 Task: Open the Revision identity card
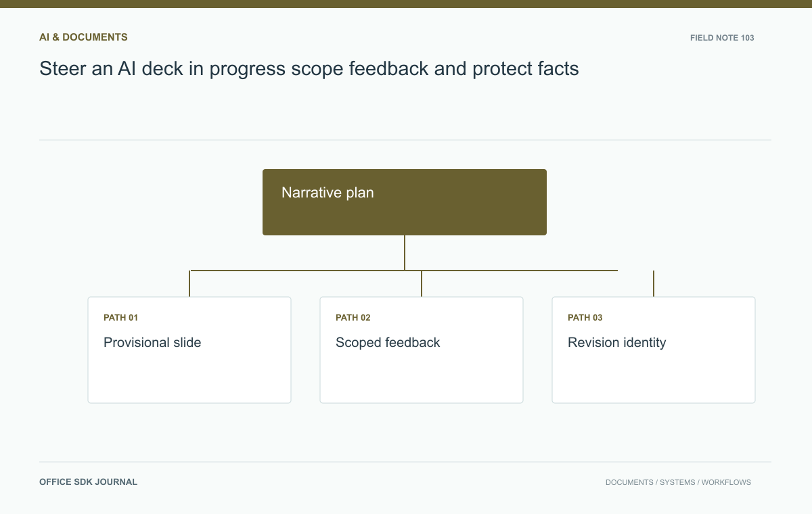[x=654, y=350]
